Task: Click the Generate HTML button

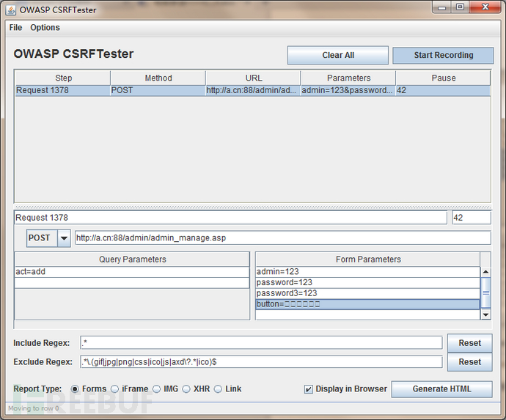Action: coord(441,389)
